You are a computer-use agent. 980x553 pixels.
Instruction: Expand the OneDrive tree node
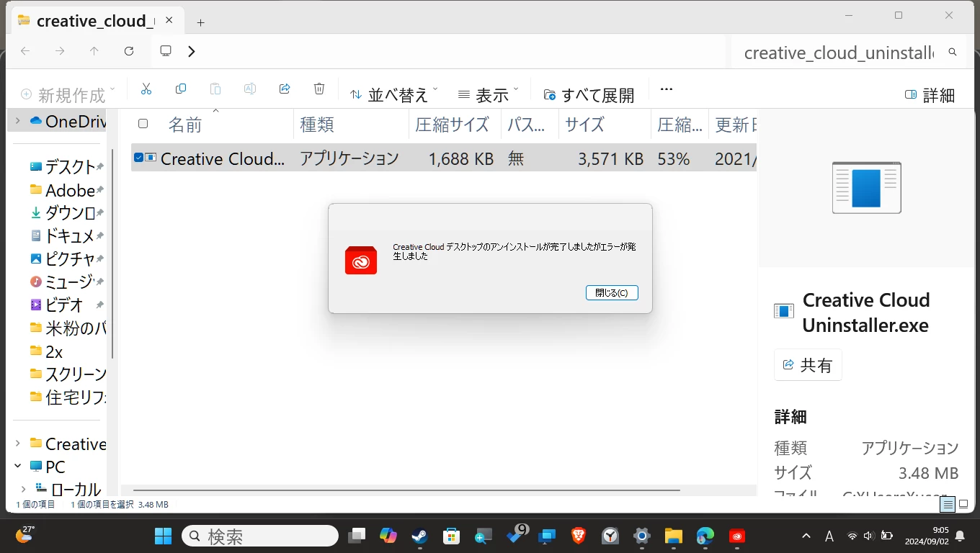coord(18,121)
